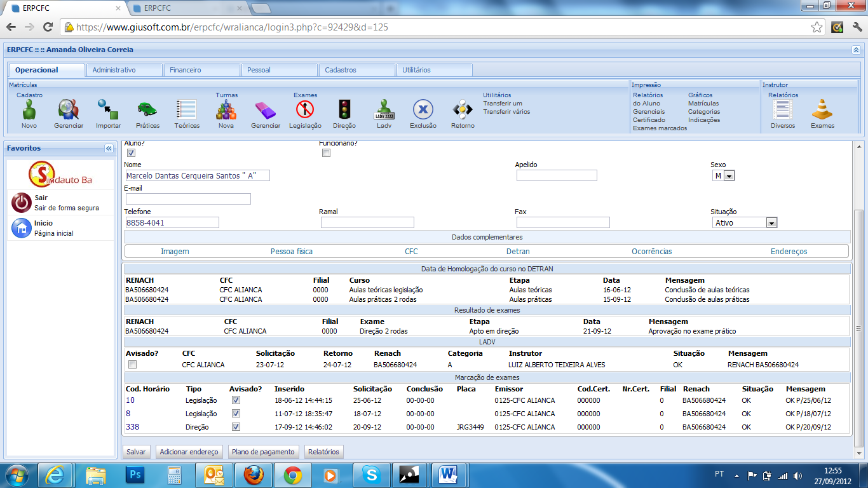Click the Importar icon
Viewport: 868px width, 488px height.
click(x=108, y=110)
